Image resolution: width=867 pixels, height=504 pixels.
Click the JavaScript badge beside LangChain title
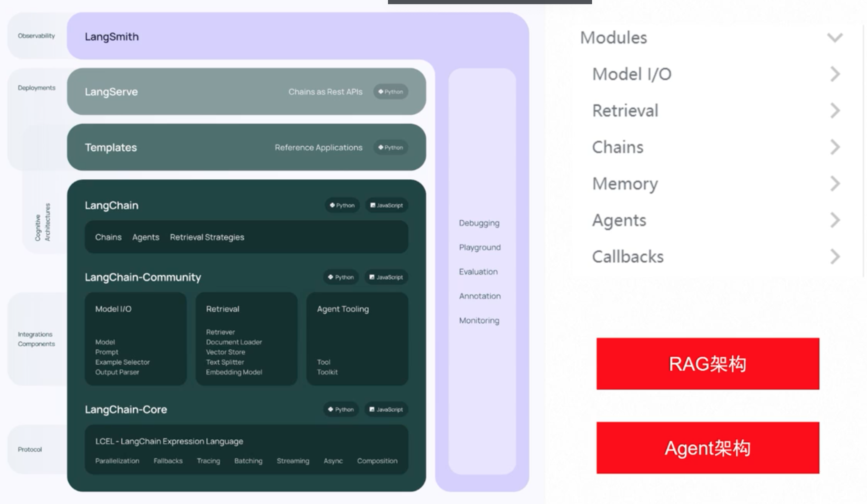(x=386, y=206)
